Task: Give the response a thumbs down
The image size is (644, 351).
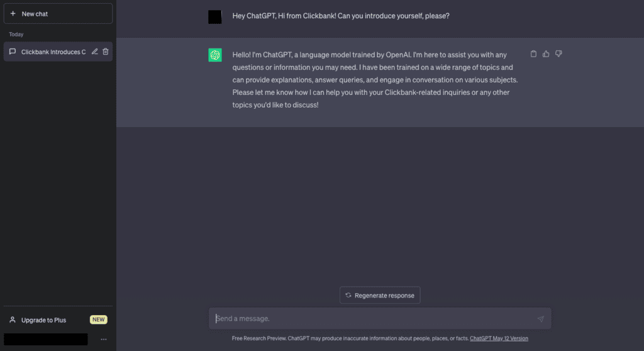Action: pyautogui.click(x=558, y=54)
